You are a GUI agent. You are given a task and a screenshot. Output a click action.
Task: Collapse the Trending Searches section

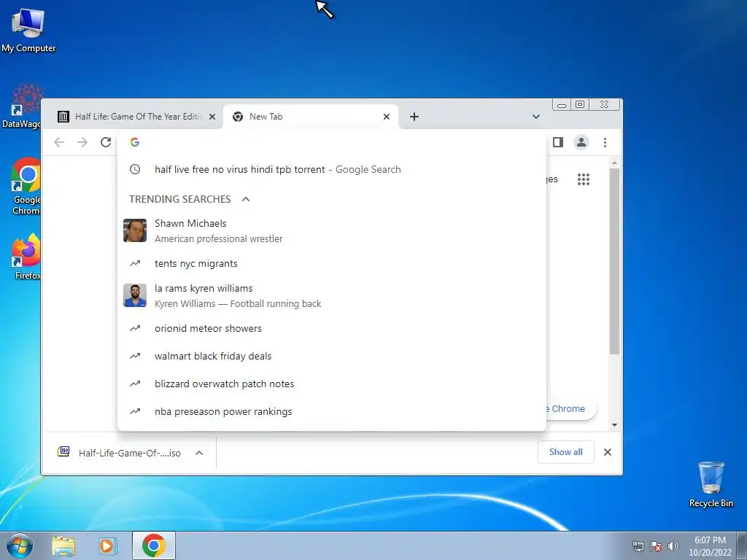pos(246,199)
